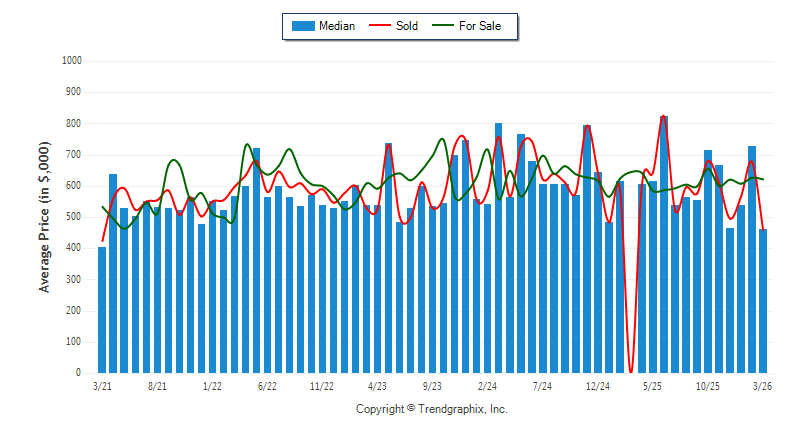Screen dimensions: 800x434
Task: Select the 9/23 x-axis label
Action: 432,385
